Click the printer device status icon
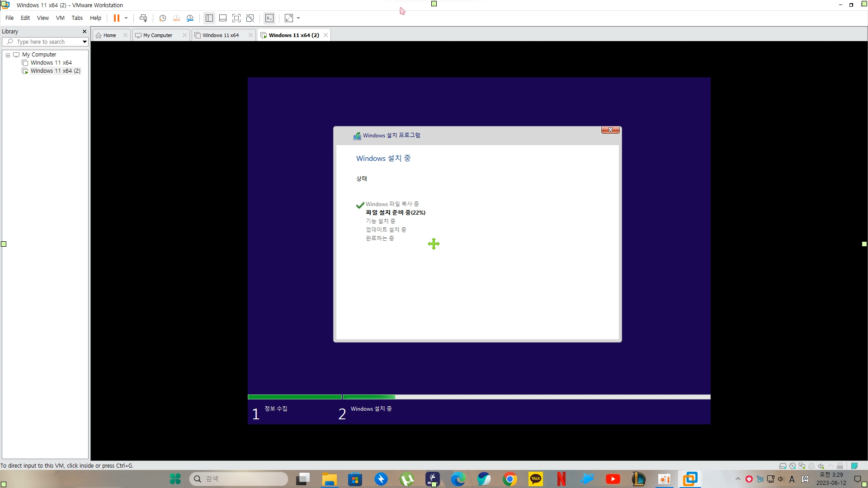This screenshot has height=488, width=868. 811,466
